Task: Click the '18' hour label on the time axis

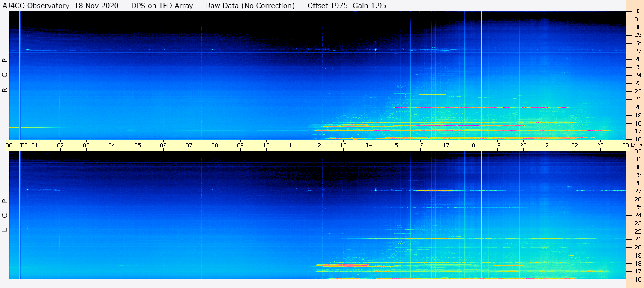Action: [x=472, y=145]
